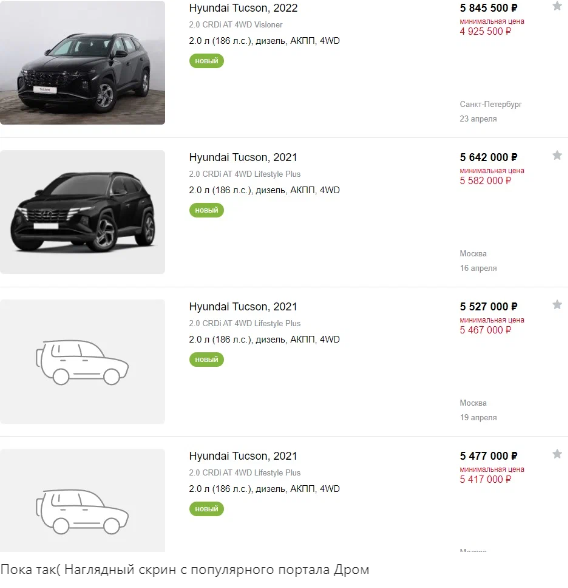Click the 'новый' badge on Tucson 2022
The image size is (568, 588).
tap(207, 61)
